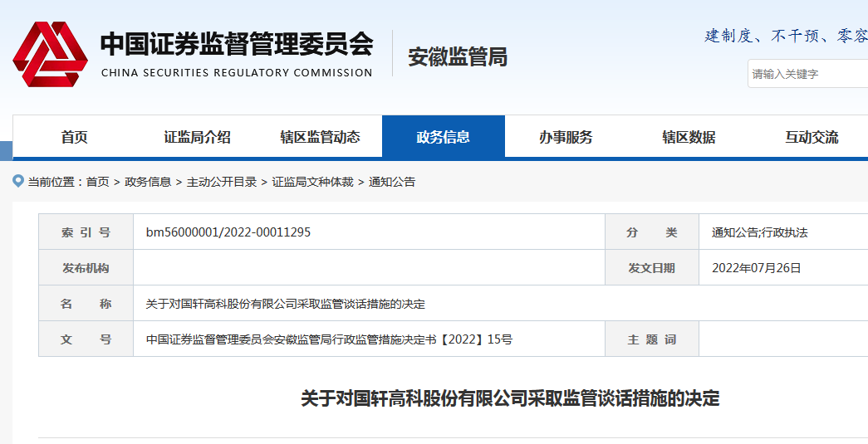Go to 辖区监管动态 tab

point(320,137)
